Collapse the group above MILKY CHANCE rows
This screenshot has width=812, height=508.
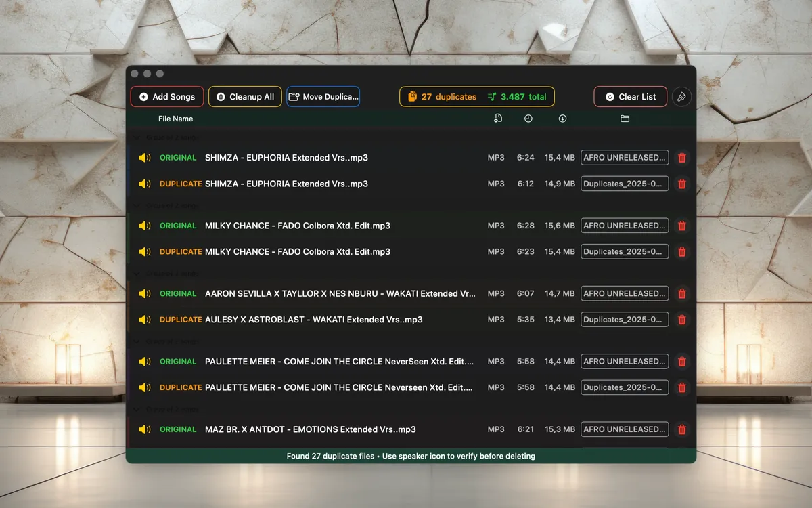[137, 205]
